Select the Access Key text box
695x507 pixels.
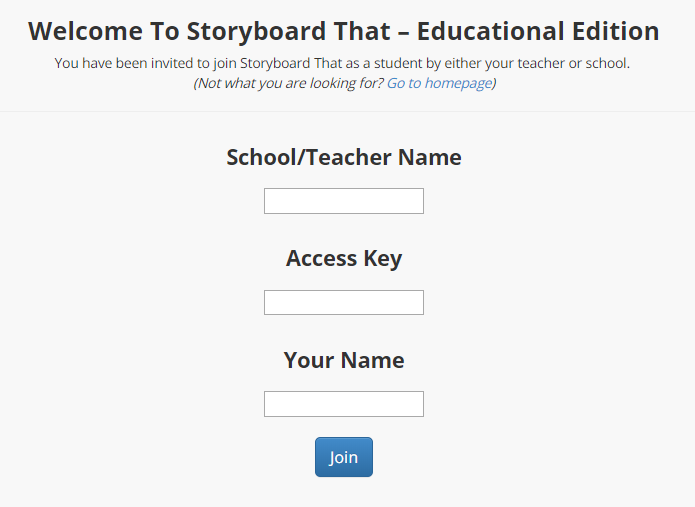[x=344, y=302]
